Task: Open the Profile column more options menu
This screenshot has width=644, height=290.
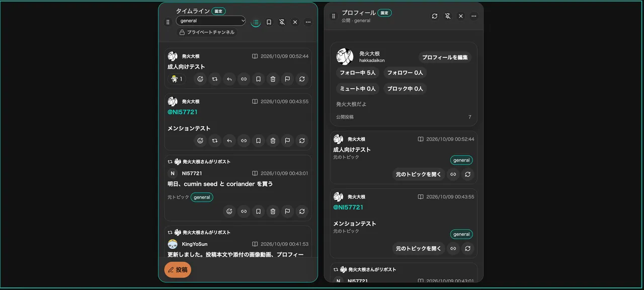Action: coord(474,16)
